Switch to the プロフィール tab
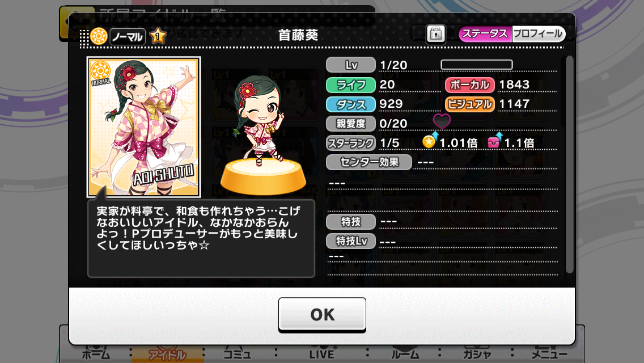The height and width of the screenshot is (363, 644). point(539,33)
